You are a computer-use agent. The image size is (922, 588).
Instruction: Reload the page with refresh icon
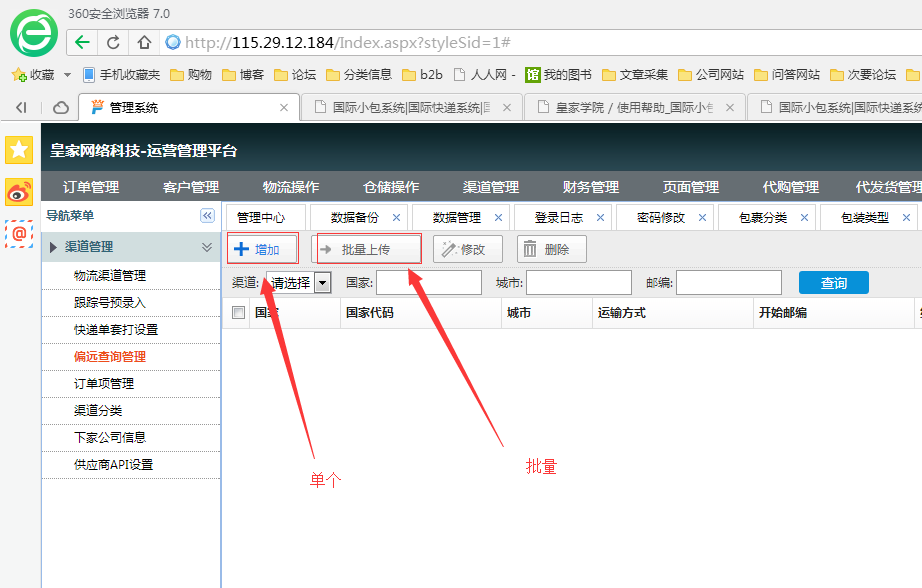point(113,42)
